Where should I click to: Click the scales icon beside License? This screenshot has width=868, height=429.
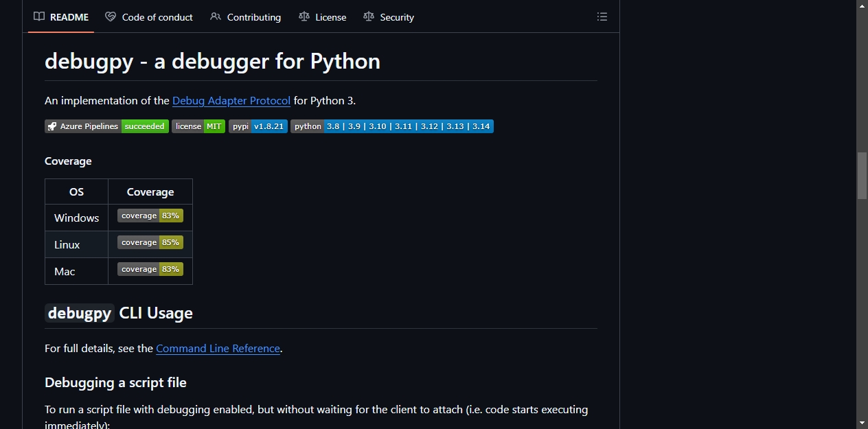pyautogui.click(x=304, y=16)
